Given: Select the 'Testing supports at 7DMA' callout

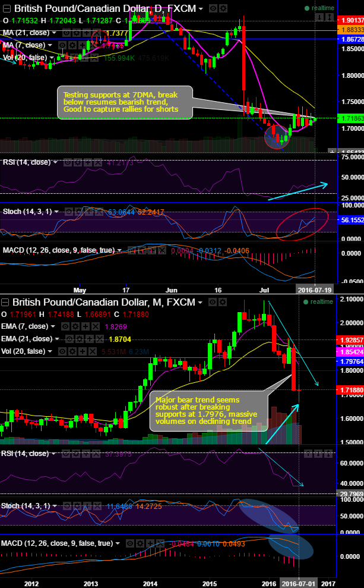Looking at the screenshot, I should point(125,102).
